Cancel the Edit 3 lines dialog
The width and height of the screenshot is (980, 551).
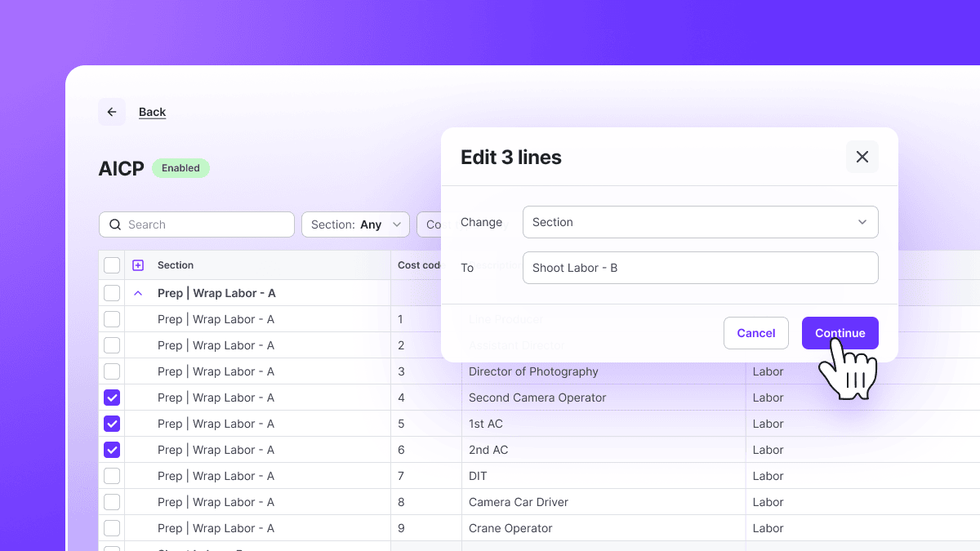coord(756,333)
